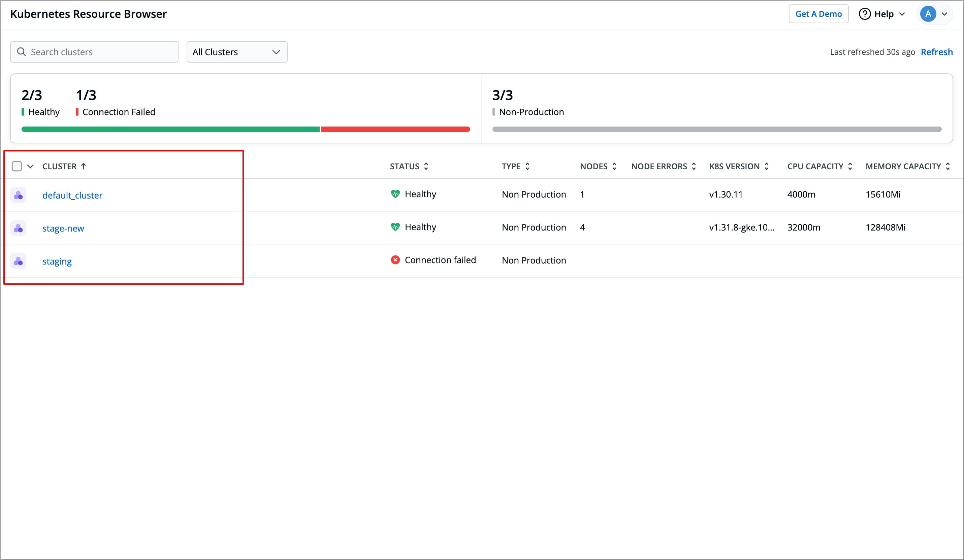Click the stage-new Healthy heart icon
Screen dimensions: 964x560
(x=395, y=227)
